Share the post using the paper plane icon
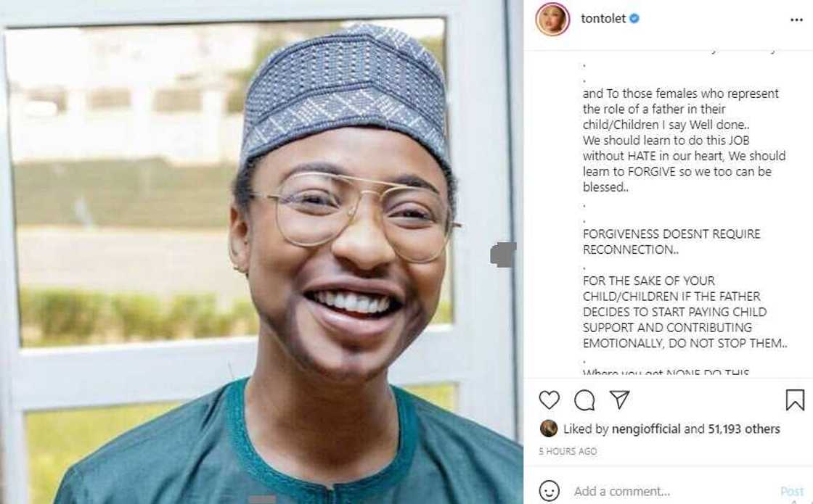Viewport: 813px width, 504px height. click(x=619, y=400)
